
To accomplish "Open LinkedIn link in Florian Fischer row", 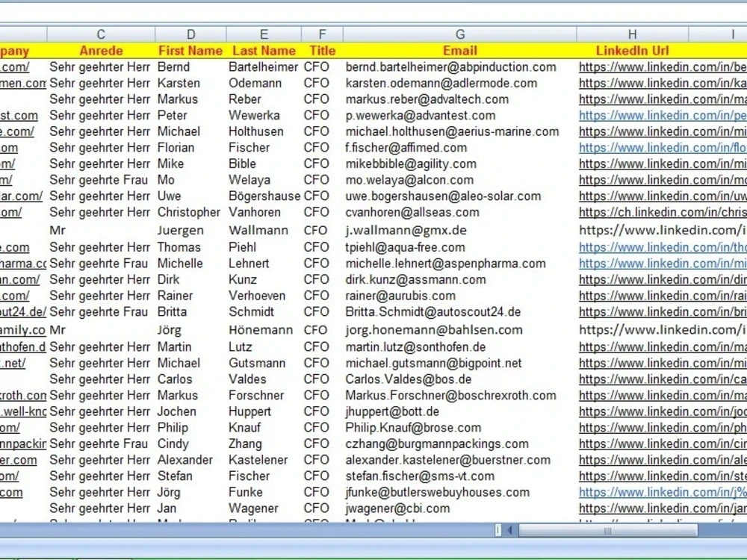I will [663, 148].
